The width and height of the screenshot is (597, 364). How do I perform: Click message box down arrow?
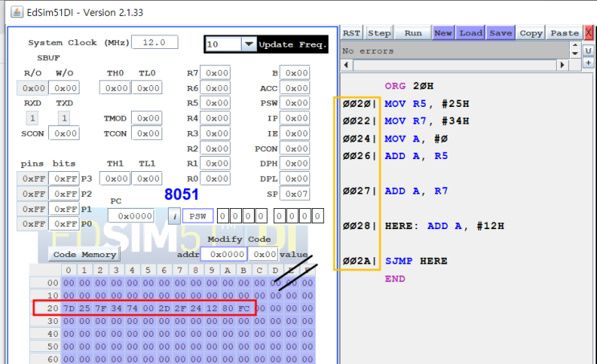575,54
